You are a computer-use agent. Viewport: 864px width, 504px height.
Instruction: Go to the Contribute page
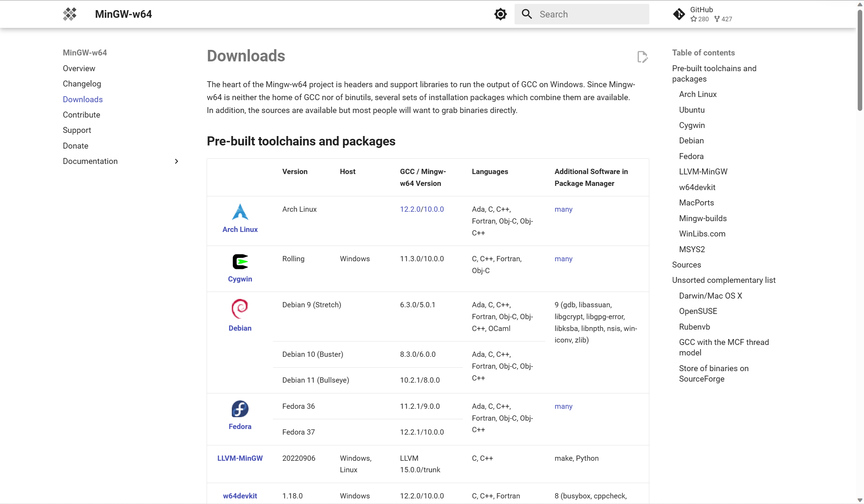pos(81,115)
